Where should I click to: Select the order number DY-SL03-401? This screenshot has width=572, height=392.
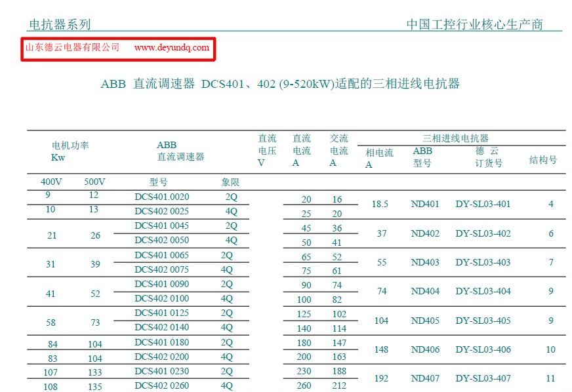click(483, 205)
